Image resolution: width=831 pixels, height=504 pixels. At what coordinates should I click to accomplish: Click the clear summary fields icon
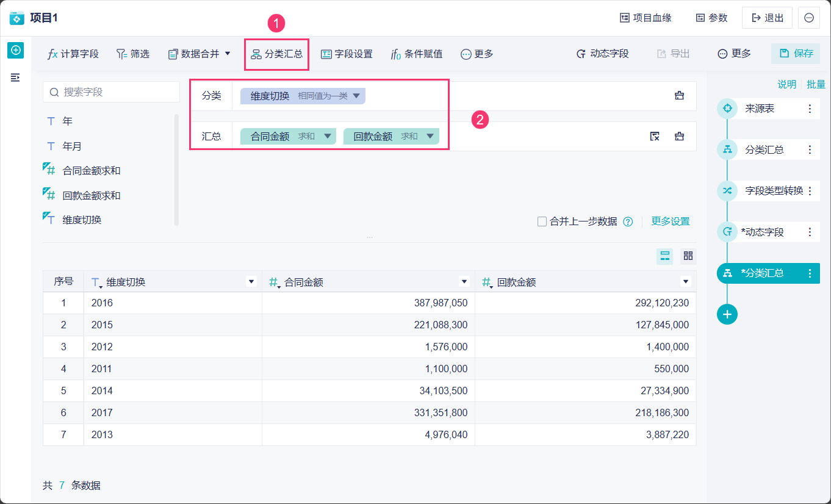[655, 136]
